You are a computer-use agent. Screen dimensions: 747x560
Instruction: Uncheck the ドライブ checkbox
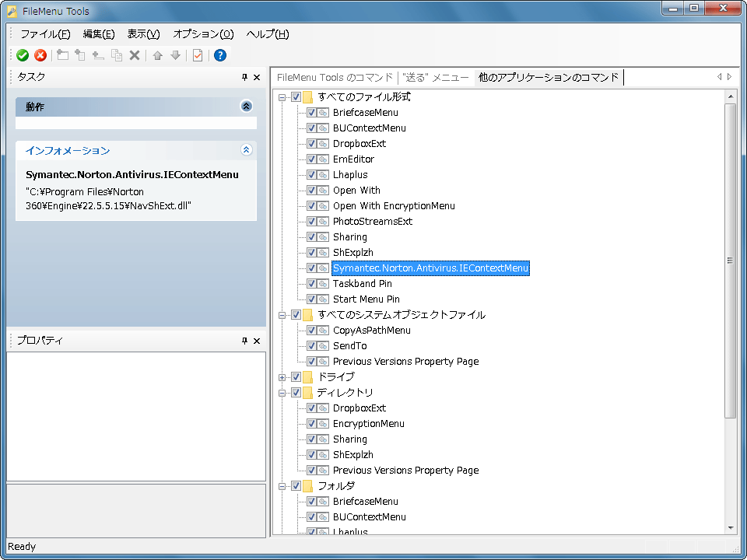(x=296, y=377)
